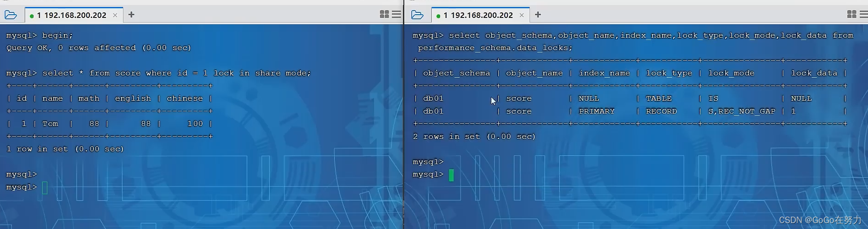
Task: Click the 'lock_type' column header
Action: click(x=669, y=73)
